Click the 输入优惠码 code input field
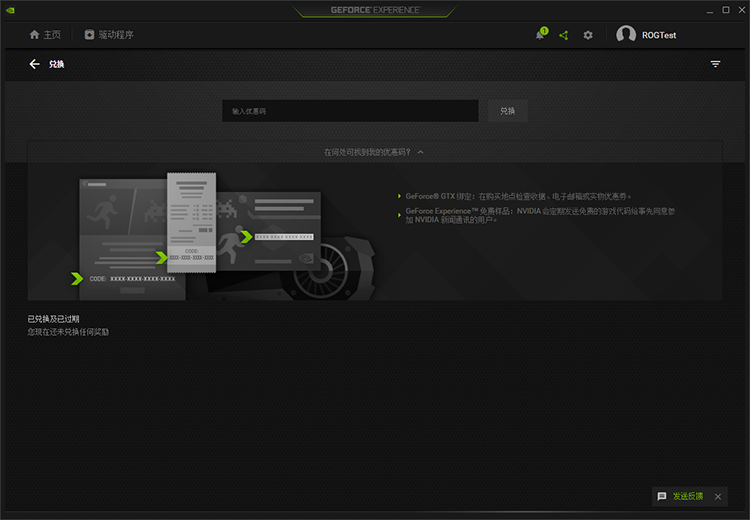The height and width of the screenshot is (520, 750). 350,111
